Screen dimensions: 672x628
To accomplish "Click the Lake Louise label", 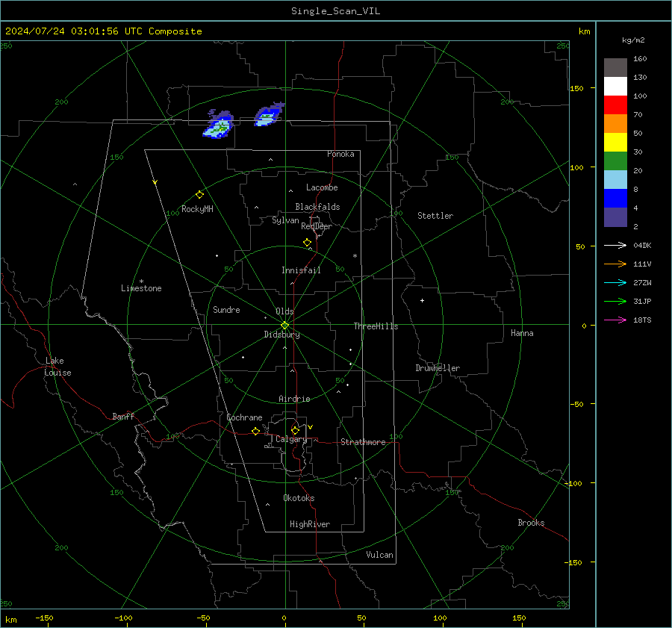I will [57, 367].
